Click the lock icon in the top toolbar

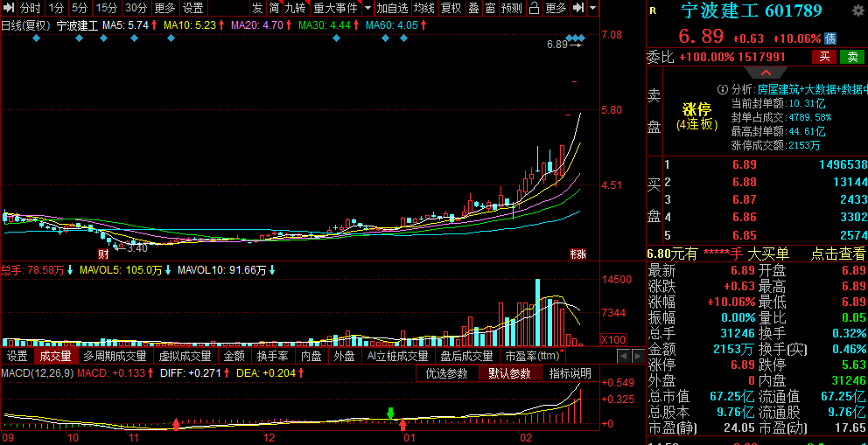click(534, 8)
